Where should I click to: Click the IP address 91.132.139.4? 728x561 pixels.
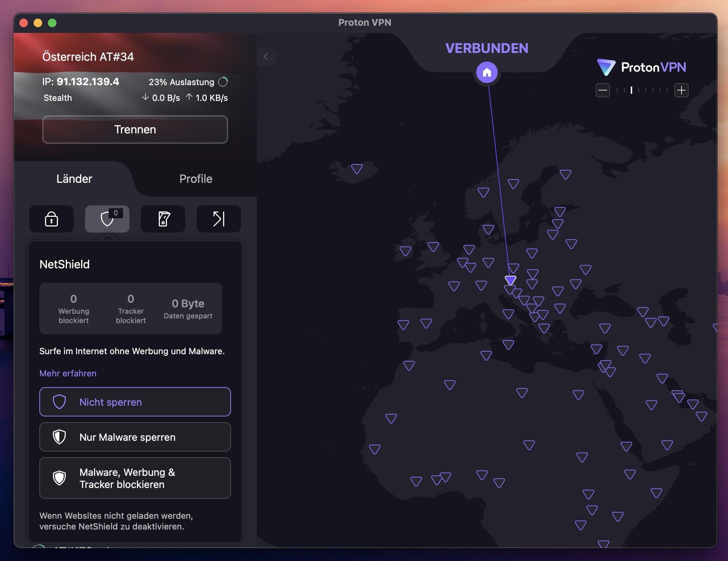88,82
